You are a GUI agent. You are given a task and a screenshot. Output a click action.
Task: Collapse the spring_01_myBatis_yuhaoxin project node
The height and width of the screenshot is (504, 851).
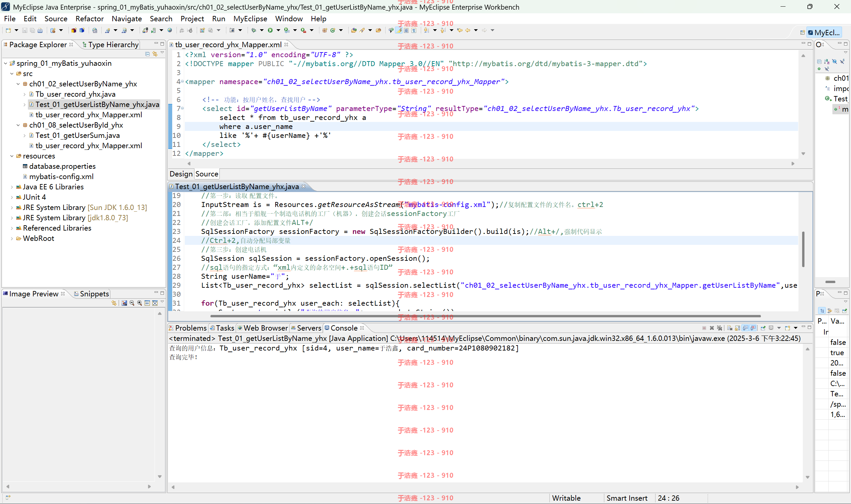(5, 63)
